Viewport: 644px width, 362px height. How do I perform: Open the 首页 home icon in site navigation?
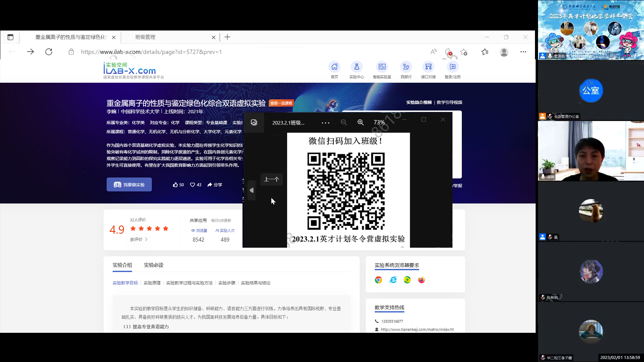334,67
